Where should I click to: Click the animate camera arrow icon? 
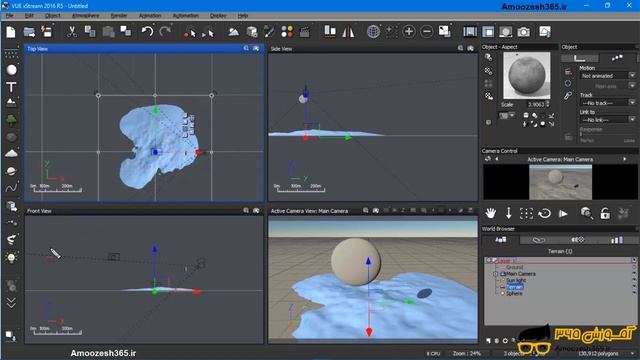click(563, 213)
